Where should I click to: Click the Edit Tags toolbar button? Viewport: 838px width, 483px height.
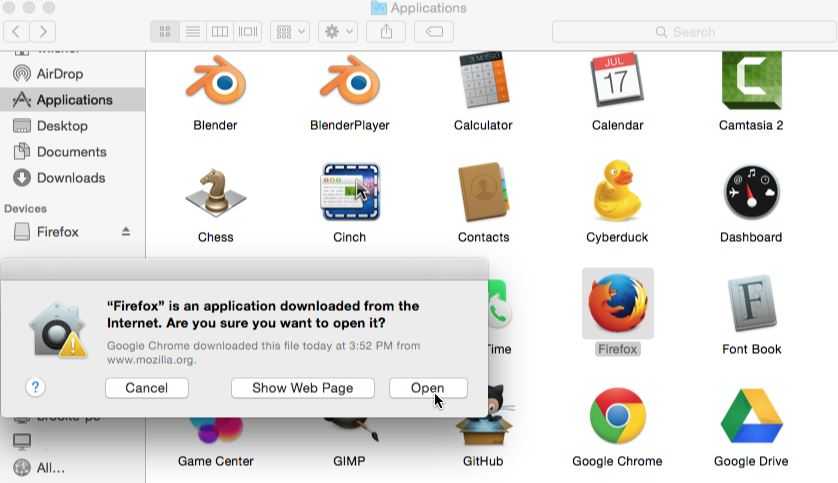(x=434, y=32)
